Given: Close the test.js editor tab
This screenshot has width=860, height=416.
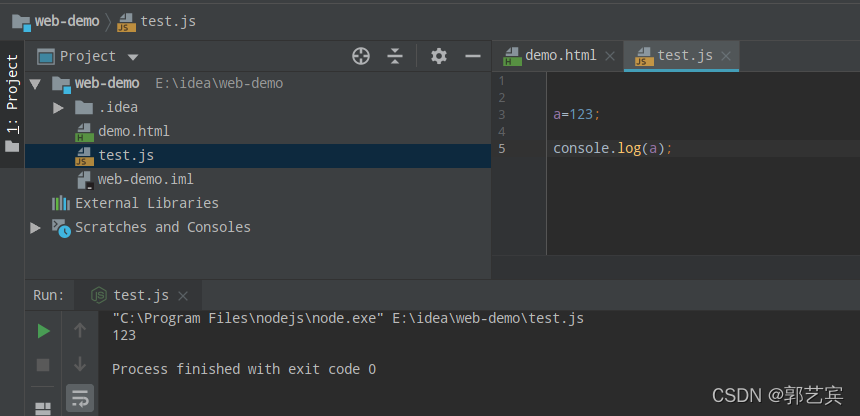Looking at the screenshot, I should pos(726,56).
